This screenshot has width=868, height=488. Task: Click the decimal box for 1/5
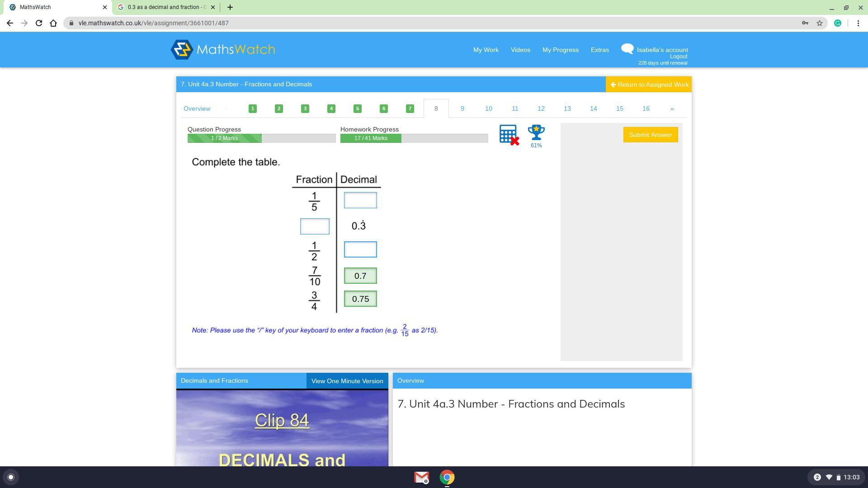pyautogui.click(x=360, y=200)
